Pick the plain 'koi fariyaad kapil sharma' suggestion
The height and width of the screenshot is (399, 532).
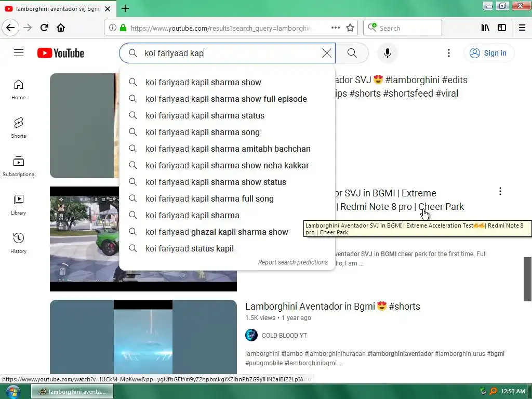coord(228,215)
